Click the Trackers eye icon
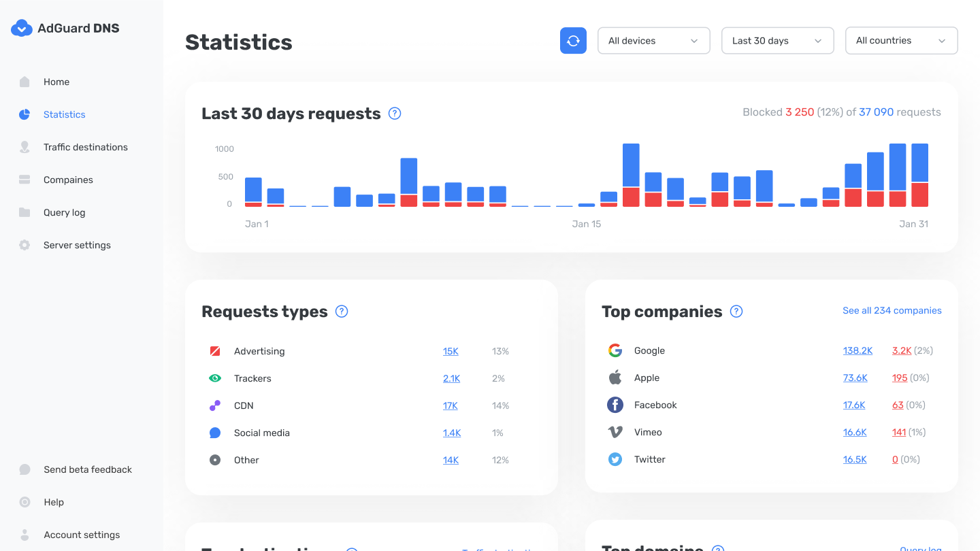Image resolution: width=980 pixels, height=551 pixels. 215,378
